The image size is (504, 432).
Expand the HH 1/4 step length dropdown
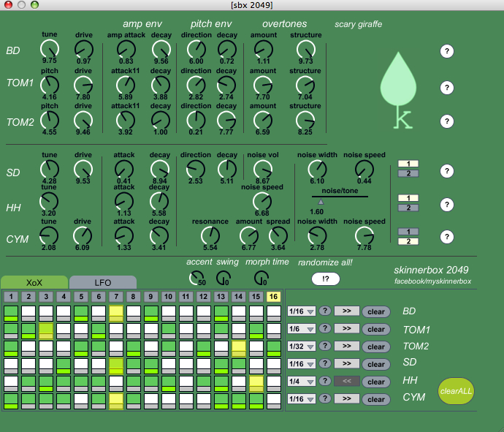click(x=302, y=382)
